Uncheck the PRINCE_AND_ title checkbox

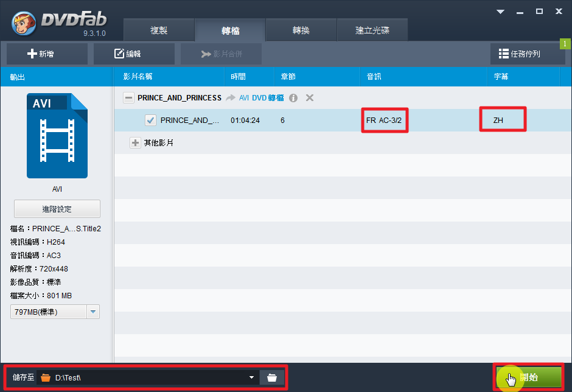point(150,121)
